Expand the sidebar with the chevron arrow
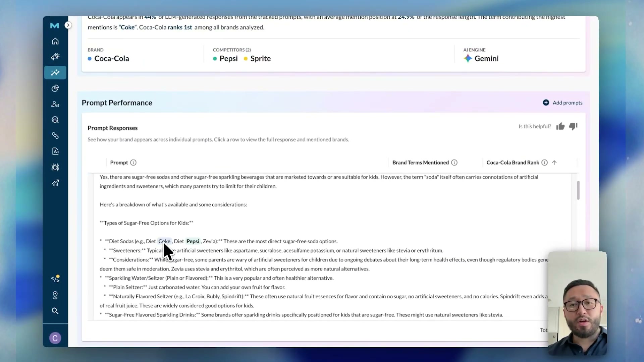 click(x=68, y=25)
